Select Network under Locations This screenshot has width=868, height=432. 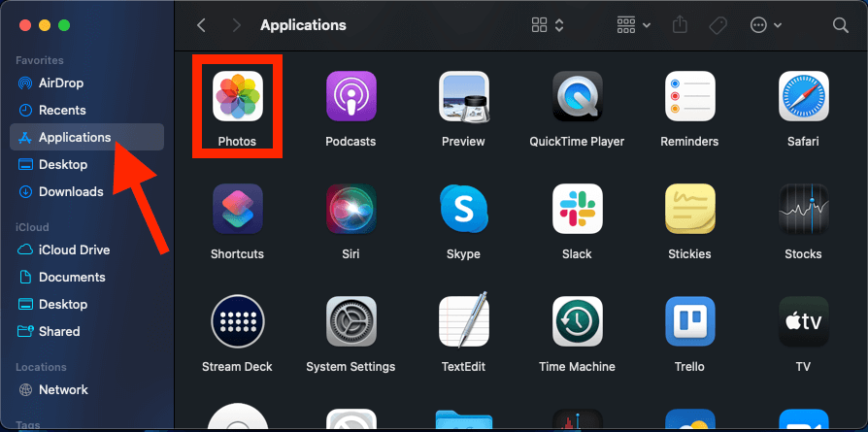tap(87, 390)
